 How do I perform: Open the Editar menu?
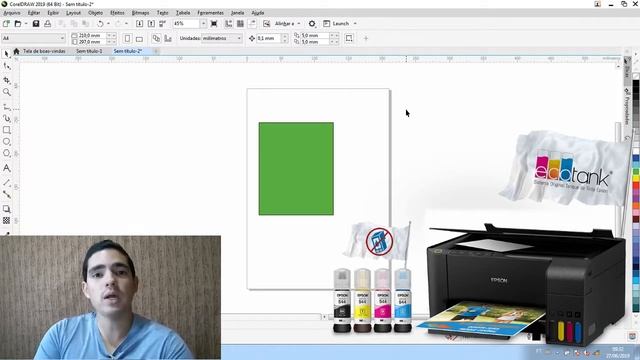pyautogui.click(x=34, y=13)
